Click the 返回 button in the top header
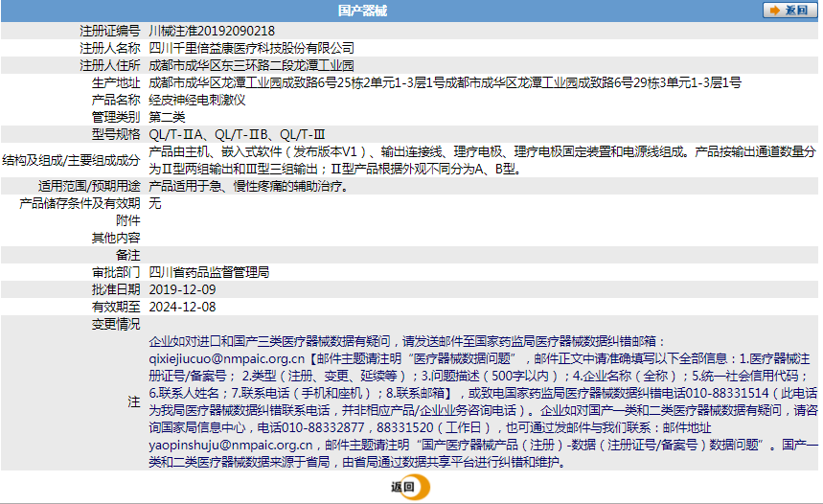 [x=789, y=10]
